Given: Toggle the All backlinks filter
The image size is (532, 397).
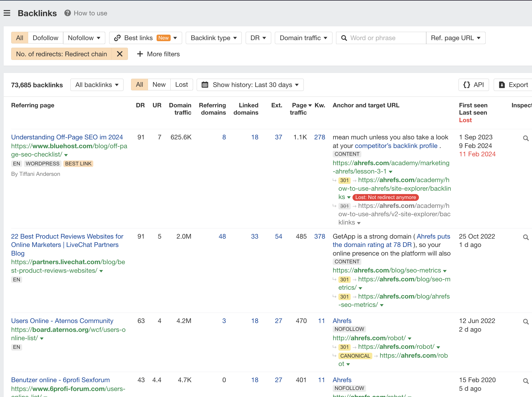Looking at the screenshot, I should (97, 85).
